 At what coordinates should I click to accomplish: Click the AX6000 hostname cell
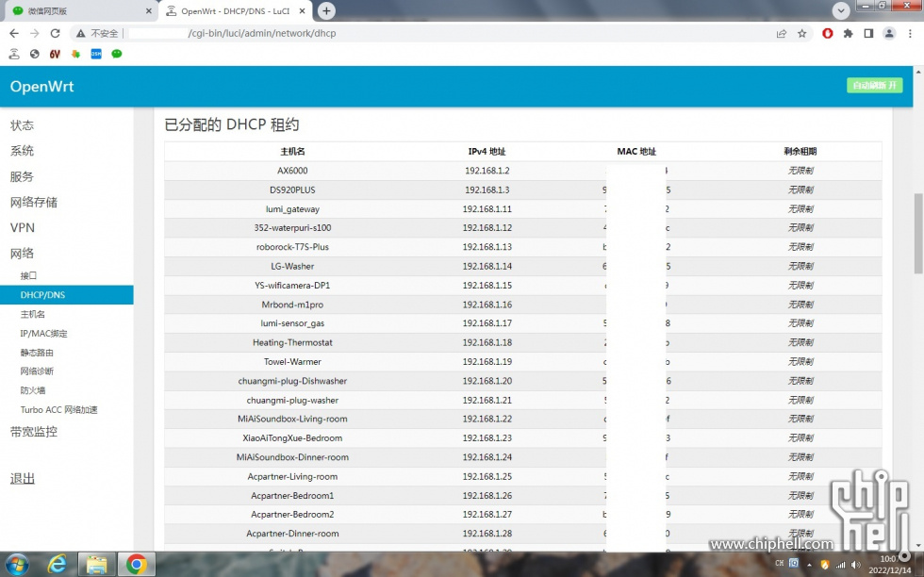[x=292, y=171]
